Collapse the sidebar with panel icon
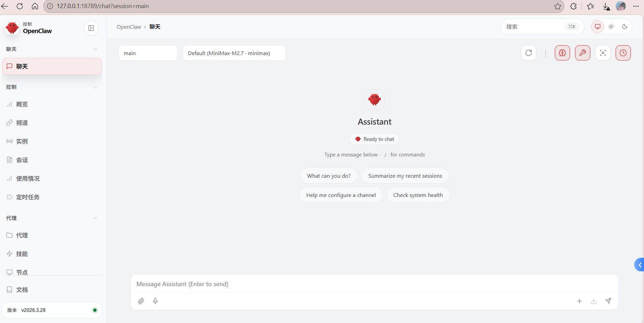 (91, 28)
